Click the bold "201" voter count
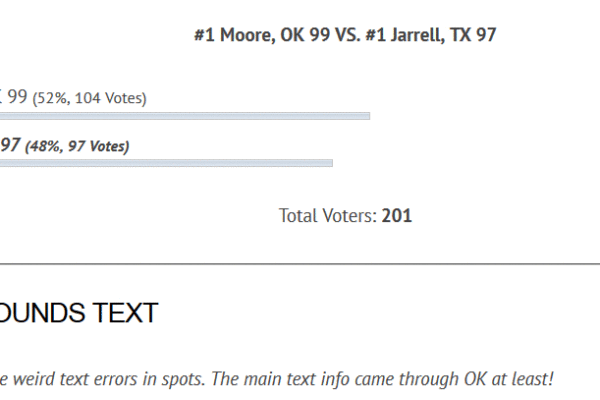Viewport: 600px width, 400px height. [x=397, y=216]
